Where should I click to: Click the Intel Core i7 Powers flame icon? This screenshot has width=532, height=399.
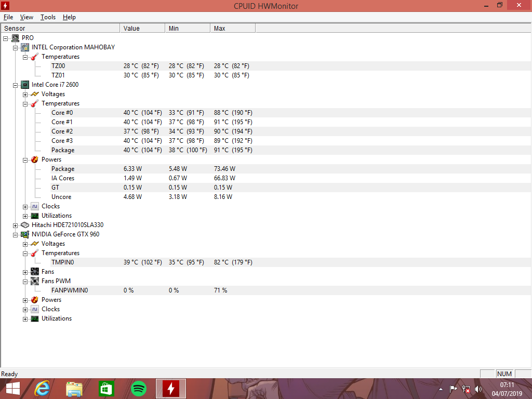click(x=35, y=159)
